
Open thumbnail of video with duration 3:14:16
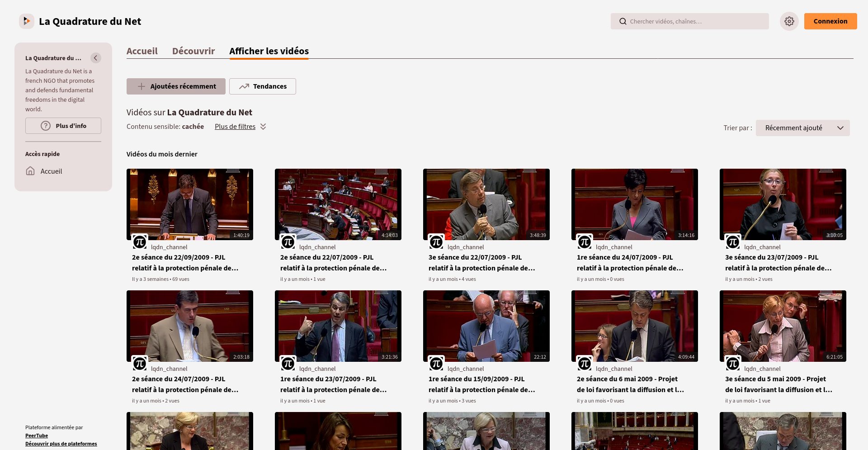(635, 204)
